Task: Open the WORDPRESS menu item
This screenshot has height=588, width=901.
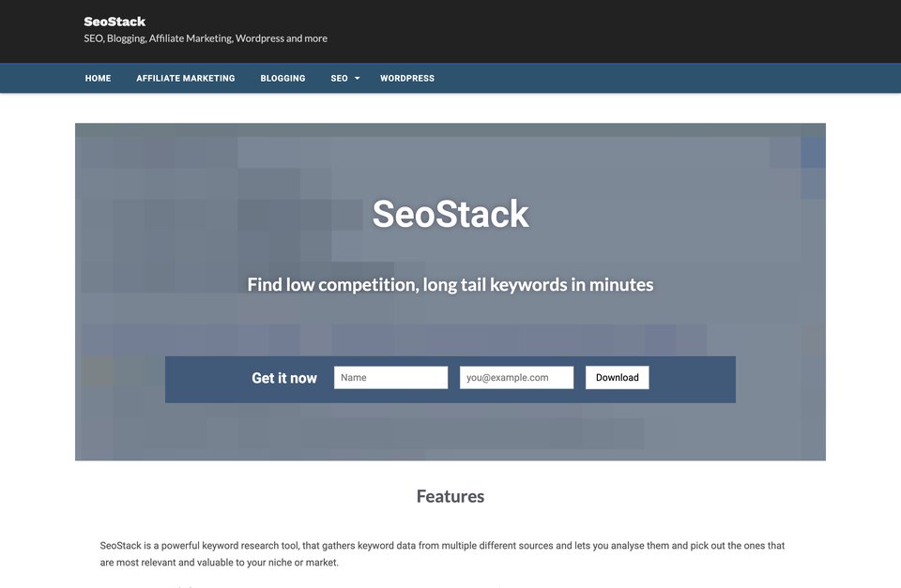Action: click(407, 78)
